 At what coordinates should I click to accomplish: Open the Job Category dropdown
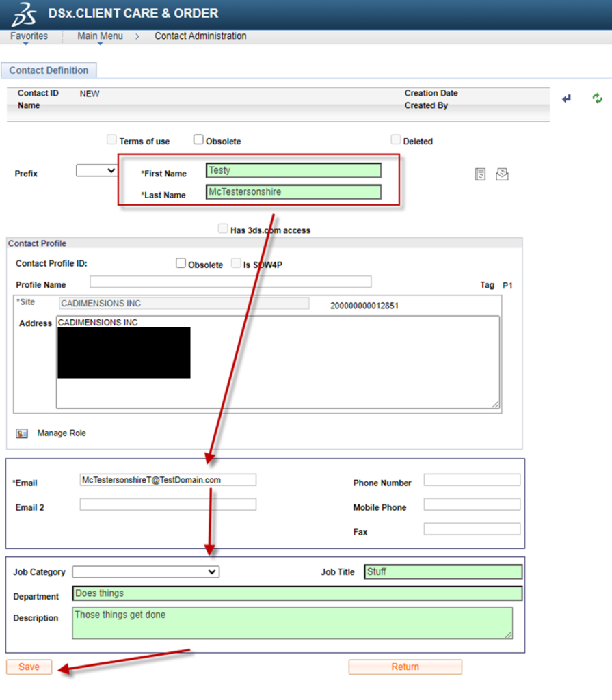point(146,572)
